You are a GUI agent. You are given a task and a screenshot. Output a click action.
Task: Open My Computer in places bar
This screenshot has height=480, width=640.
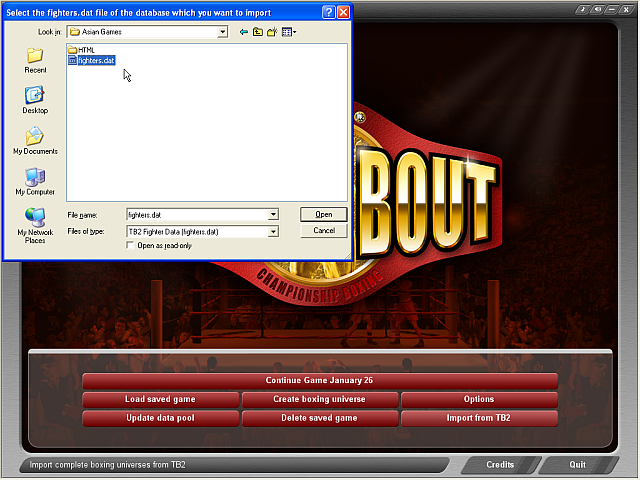click(35, 182)
